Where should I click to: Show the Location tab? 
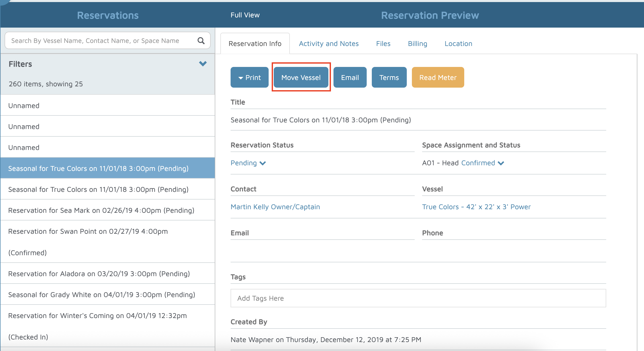pos(458,44)
